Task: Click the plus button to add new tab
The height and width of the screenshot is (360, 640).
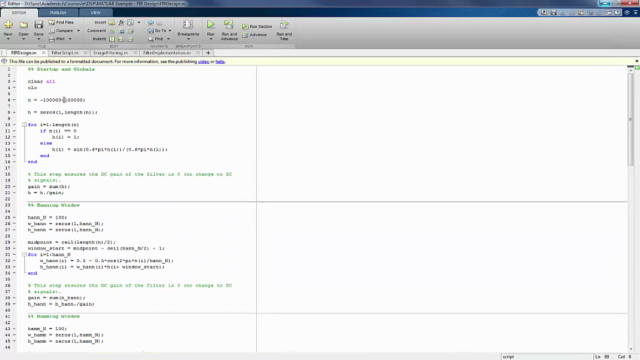Action: (208, 53)
